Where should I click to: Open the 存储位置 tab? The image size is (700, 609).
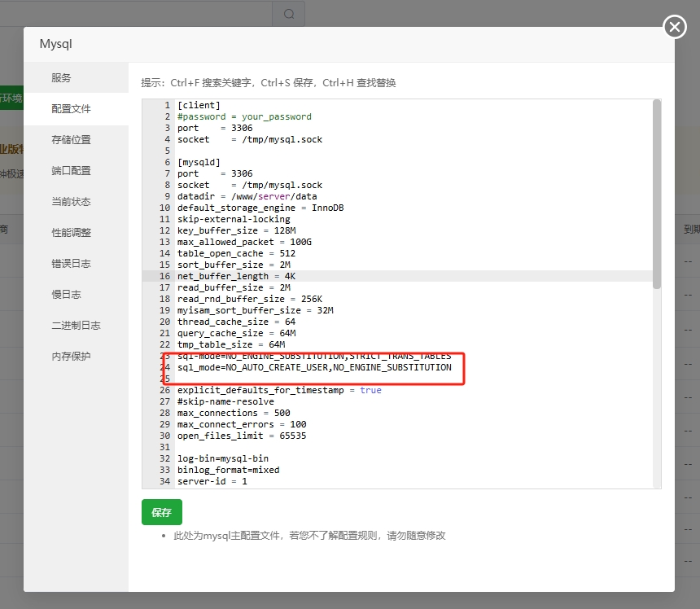(x=76, y=140)
